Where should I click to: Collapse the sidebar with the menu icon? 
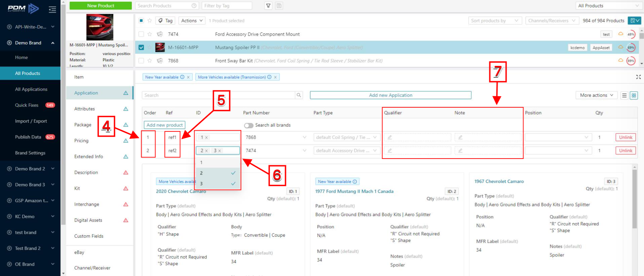pyautogui.click(x=52, y=9)
